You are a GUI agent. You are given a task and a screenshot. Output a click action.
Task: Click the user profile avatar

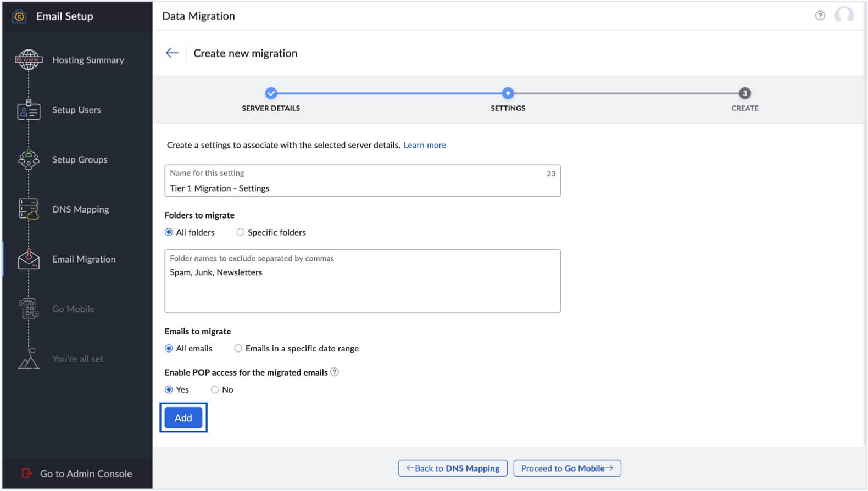coord(844,15)
